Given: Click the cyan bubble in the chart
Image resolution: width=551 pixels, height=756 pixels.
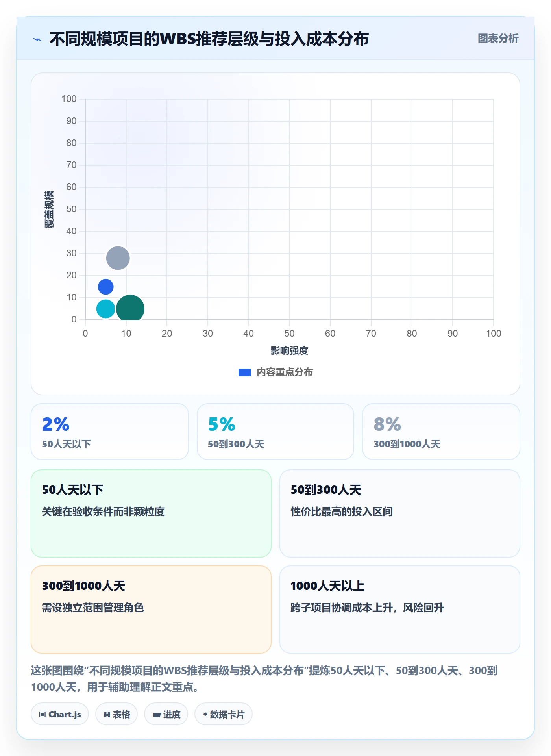Looking at the screenshot, I should (105, 309).
